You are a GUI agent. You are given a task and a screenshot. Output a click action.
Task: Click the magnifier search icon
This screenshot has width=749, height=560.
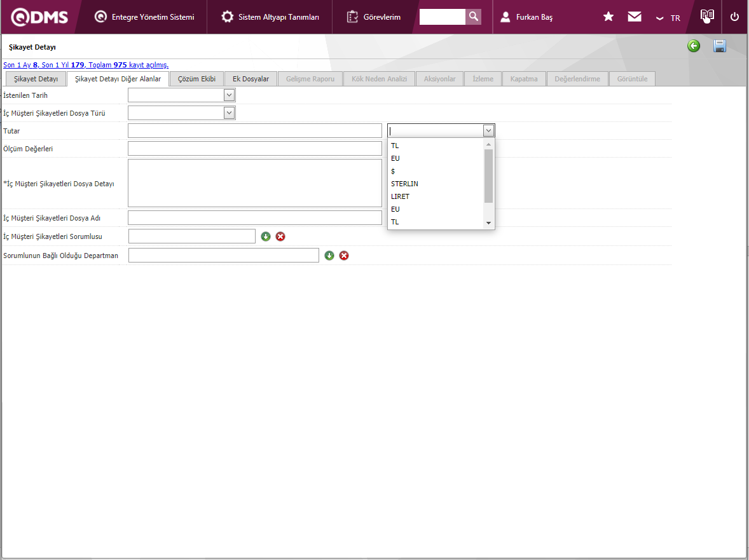point(473,17)
